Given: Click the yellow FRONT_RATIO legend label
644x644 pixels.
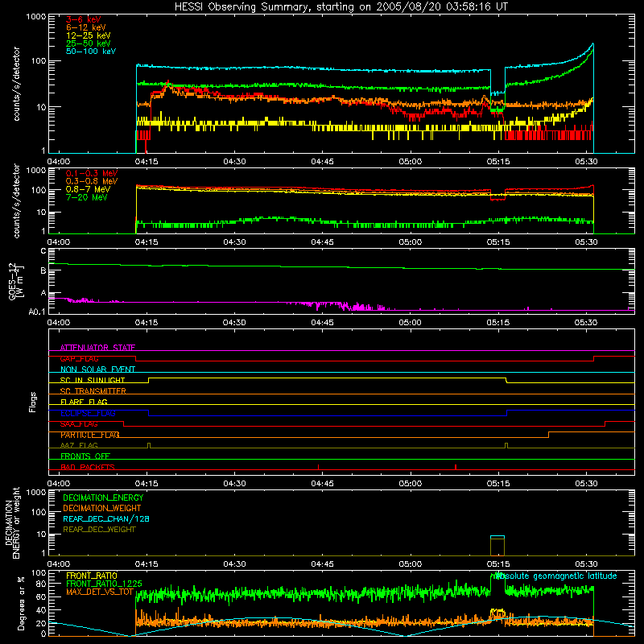Looking at the screenshot, I should [x=92, y=576].
